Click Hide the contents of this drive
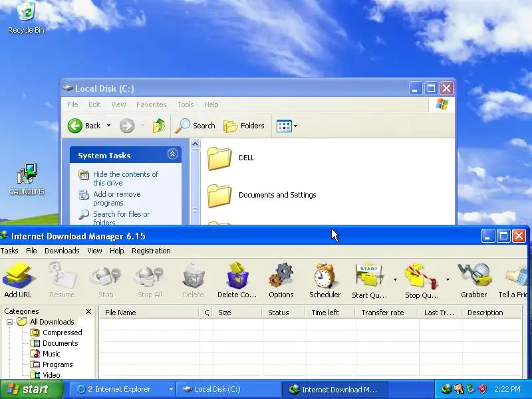Viewport: 532px width, 399px height. pos(126,178)
